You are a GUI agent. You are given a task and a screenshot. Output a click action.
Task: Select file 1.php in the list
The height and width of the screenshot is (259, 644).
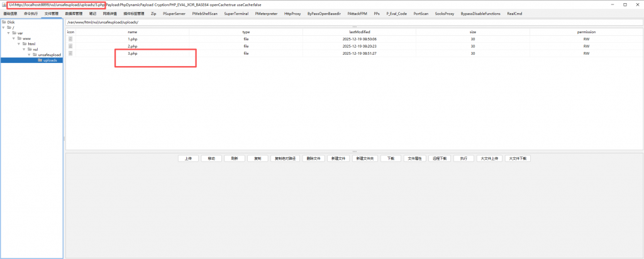(132, 39)
